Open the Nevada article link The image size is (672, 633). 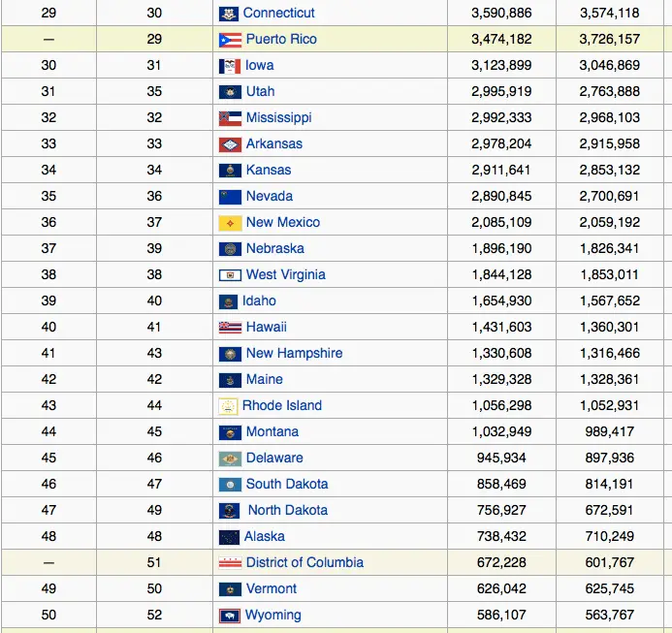coord(269,197)
